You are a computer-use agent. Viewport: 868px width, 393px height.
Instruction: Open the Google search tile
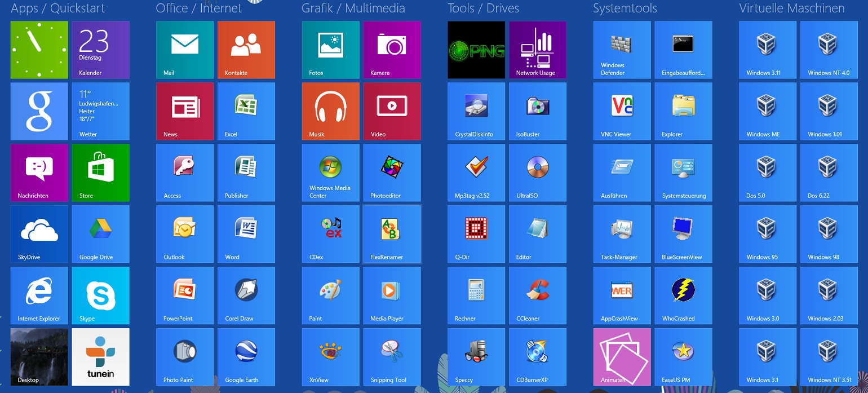tap(39, 111)
